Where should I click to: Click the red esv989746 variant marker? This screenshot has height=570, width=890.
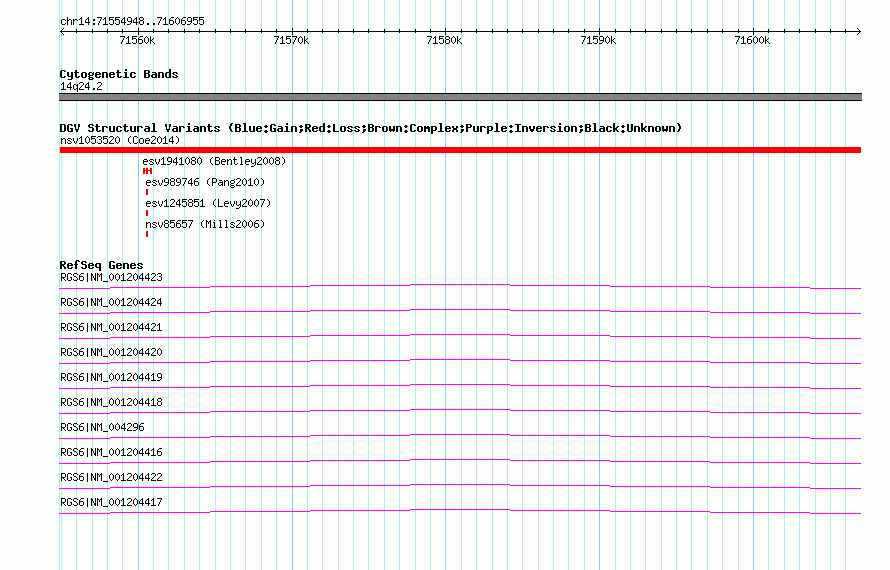(x=147, y=192)
